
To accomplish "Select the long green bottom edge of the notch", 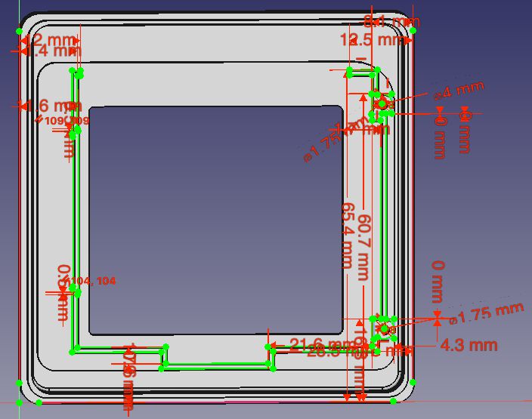I will pos(217,368).
